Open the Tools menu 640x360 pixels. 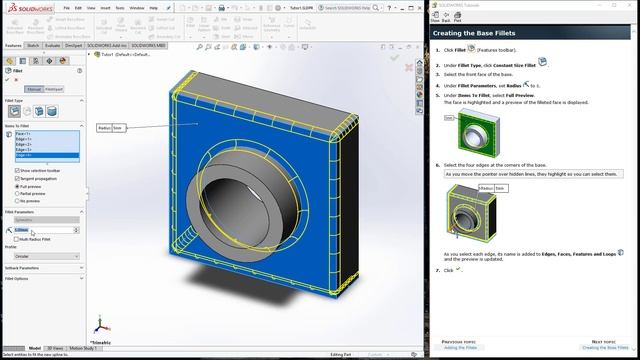coord(120,8)
